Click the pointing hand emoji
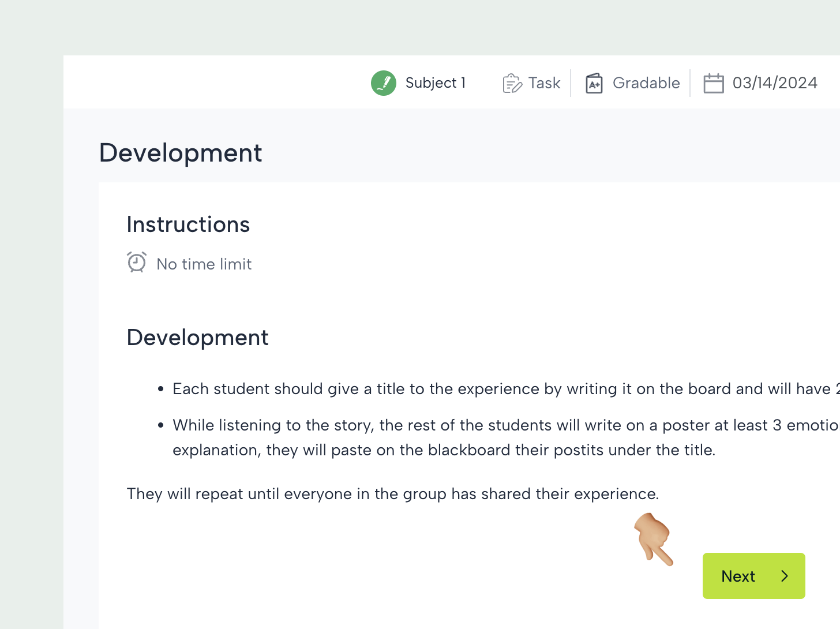Image resolution: width=840 pixels, height=629 pixels. click(653, 539)
